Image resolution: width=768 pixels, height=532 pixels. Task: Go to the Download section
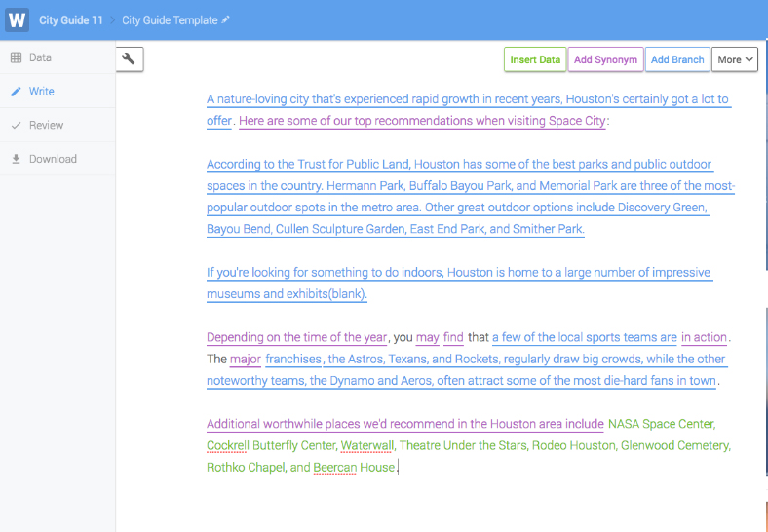[x=54, y=159]
